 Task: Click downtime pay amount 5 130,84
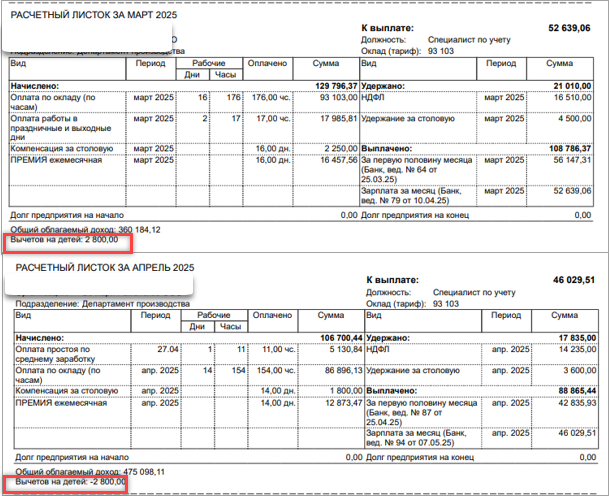pos(346,349)
